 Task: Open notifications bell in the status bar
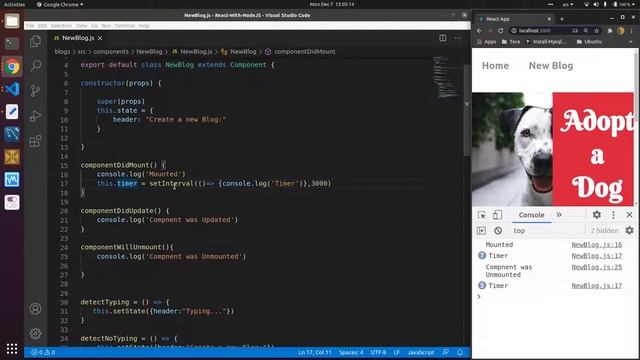click(460, 352)
